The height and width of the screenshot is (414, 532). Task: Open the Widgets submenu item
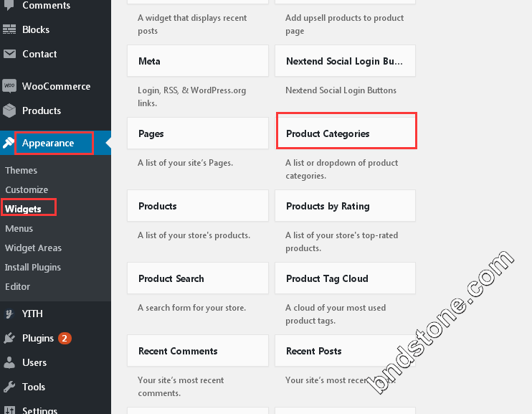click(23, 209)
